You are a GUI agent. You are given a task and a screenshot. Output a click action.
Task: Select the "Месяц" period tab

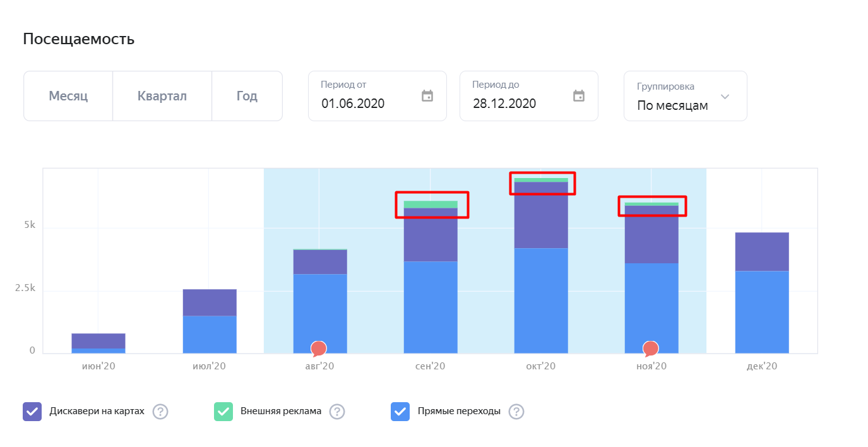68,96
